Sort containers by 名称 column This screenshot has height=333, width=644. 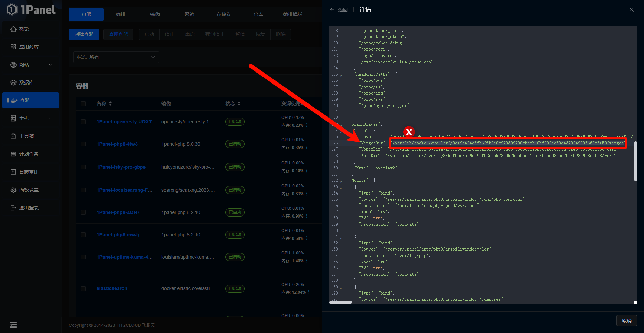point(110,103)
